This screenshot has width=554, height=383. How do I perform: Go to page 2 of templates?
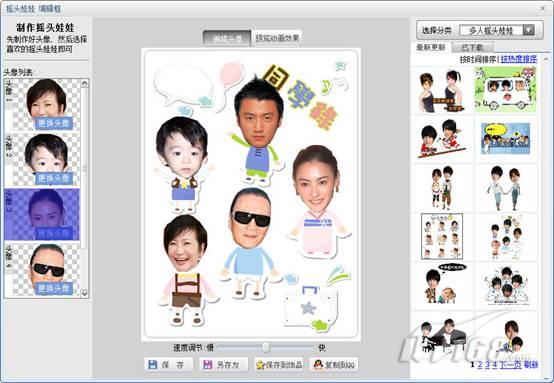pyautogui.click(x=480, y=365)
